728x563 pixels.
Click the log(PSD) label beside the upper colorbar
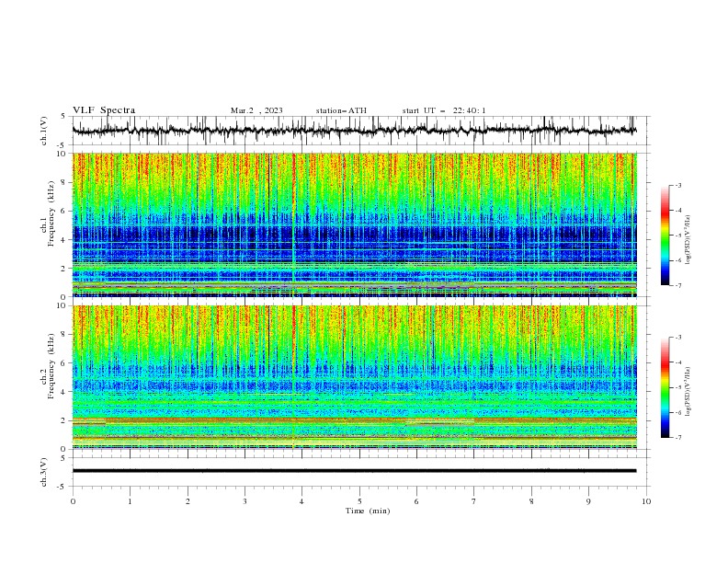(688, 240)
